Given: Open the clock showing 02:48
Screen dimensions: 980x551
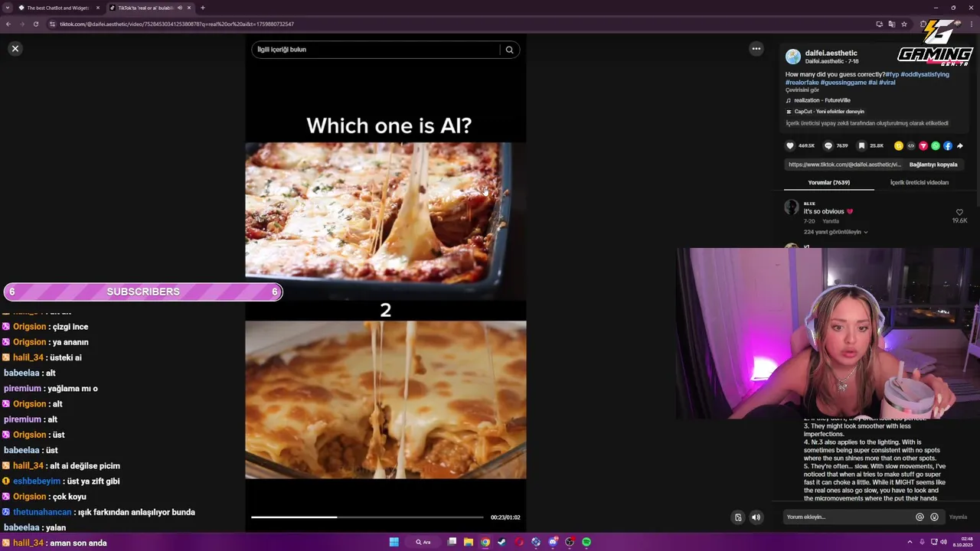Looking at the screenshot, I should tap(962, 542).
